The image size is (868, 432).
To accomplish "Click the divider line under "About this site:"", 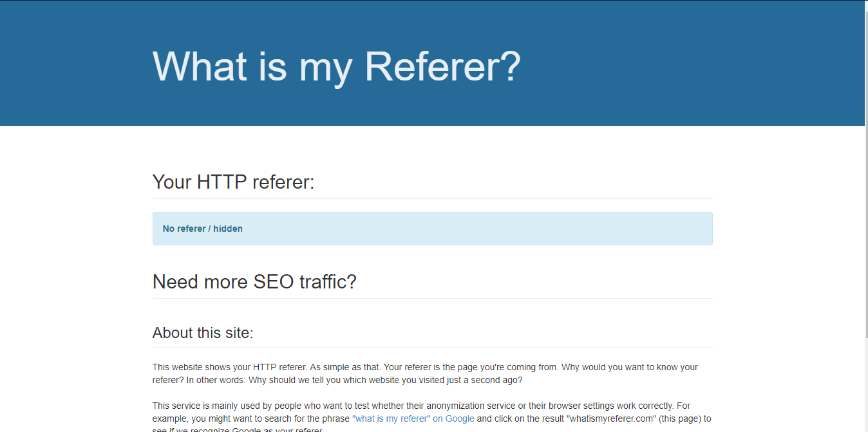I will pos(432,347).
